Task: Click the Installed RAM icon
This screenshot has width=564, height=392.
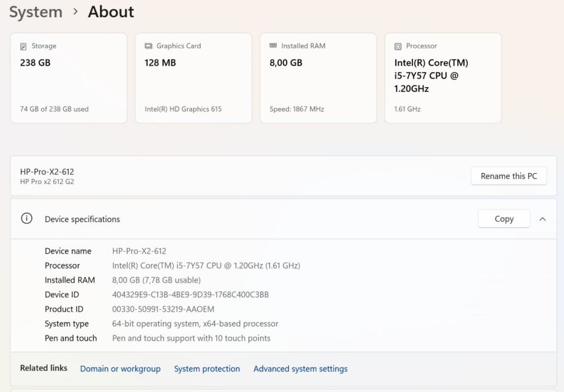Action: point(273,46)
